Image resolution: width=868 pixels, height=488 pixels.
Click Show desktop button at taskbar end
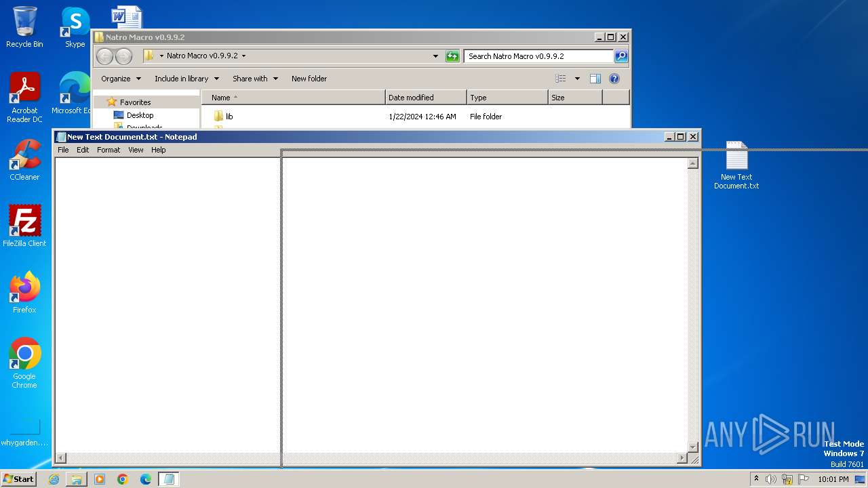861,479
